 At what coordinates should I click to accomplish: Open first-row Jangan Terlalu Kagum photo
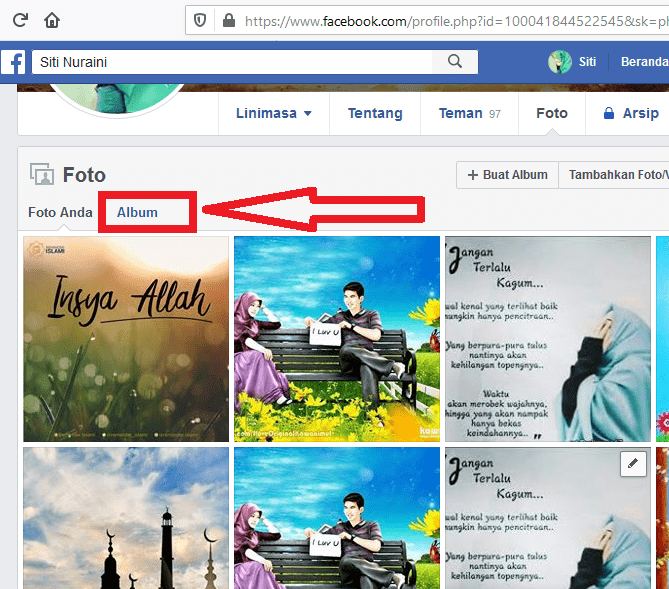tap(548, 339)
